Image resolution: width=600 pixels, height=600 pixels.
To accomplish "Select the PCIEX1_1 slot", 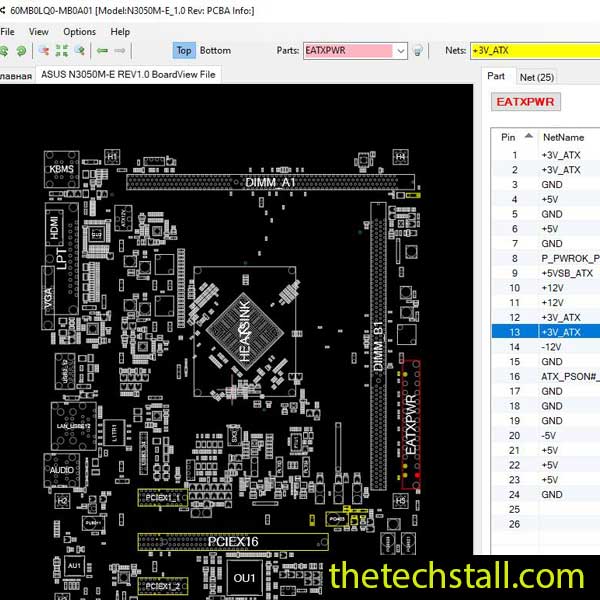I will pyautogui.click(x=163, y=497).
